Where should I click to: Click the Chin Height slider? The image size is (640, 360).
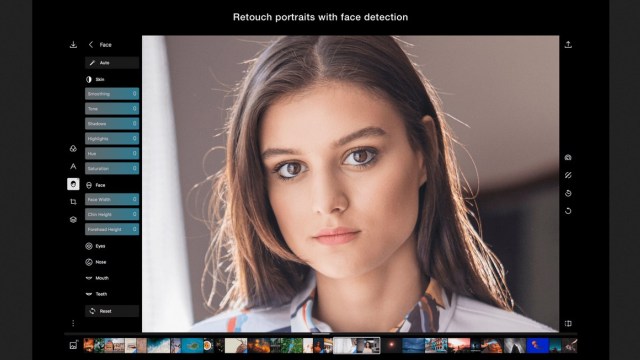click(x=112, y=214)
